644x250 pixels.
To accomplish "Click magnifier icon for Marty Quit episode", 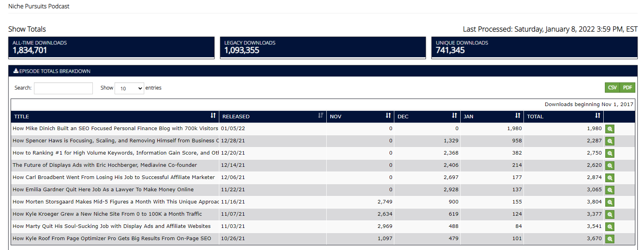I will (x=610, y=227).
